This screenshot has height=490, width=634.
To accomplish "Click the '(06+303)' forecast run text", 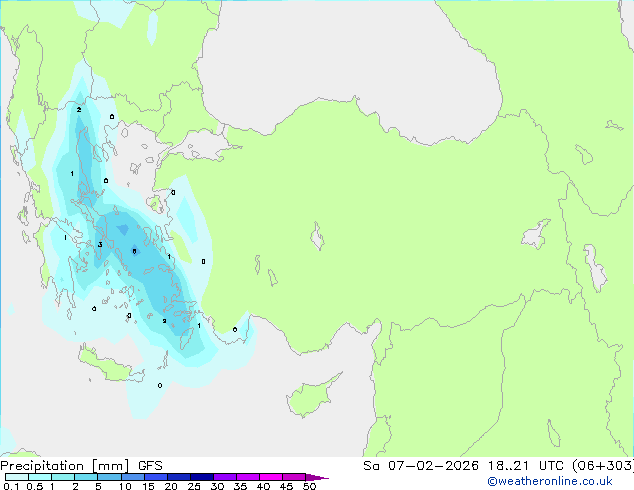I will 603,466.
